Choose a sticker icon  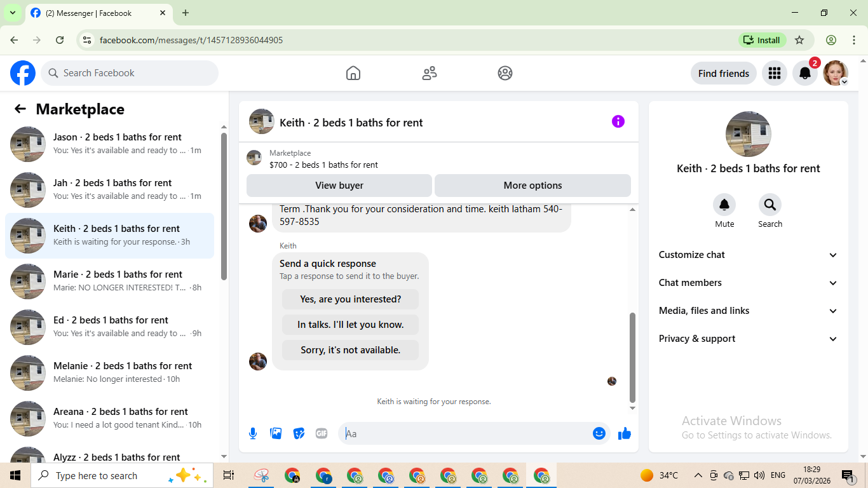point(299,433)
